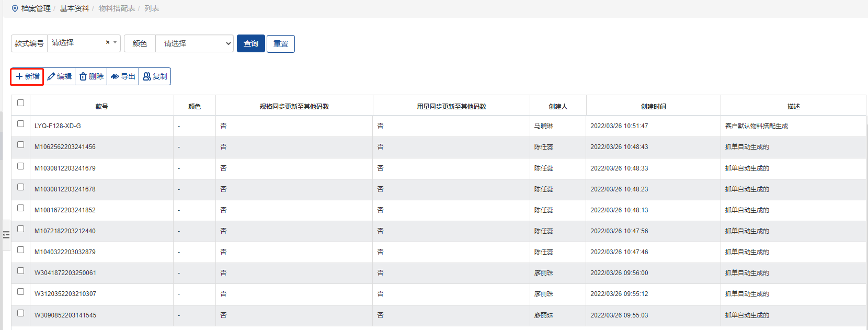Toggle the left sidebar collapse handle

pyautogui.click(x=6, y=235)
